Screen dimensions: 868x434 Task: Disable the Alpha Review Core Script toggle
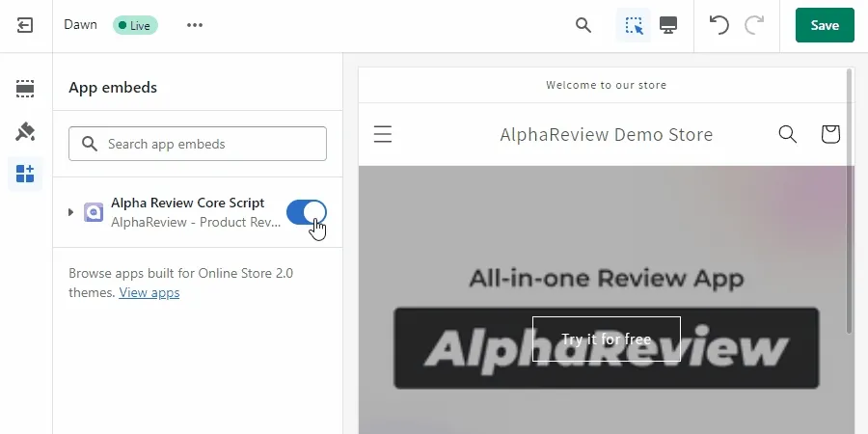tap(306, 212)
